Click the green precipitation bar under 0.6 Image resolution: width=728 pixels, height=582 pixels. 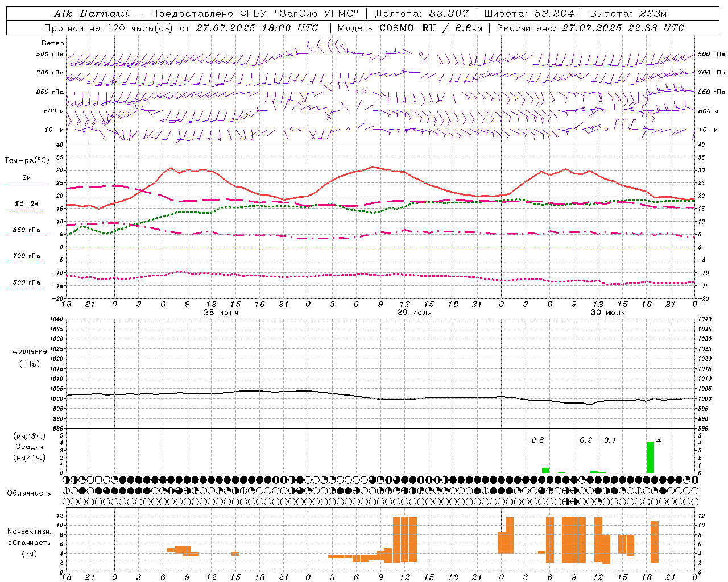pyautogui.click(x=545, y=470)
